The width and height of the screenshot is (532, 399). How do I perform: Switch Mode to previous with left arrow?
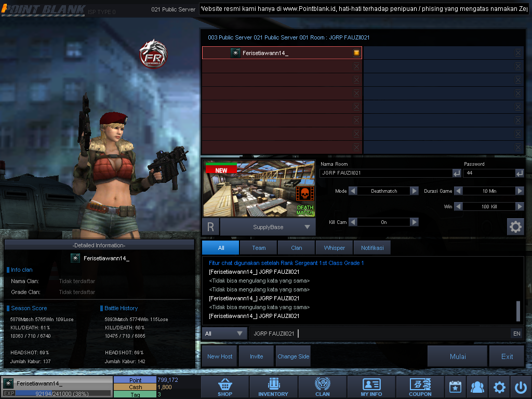point(353,191)
